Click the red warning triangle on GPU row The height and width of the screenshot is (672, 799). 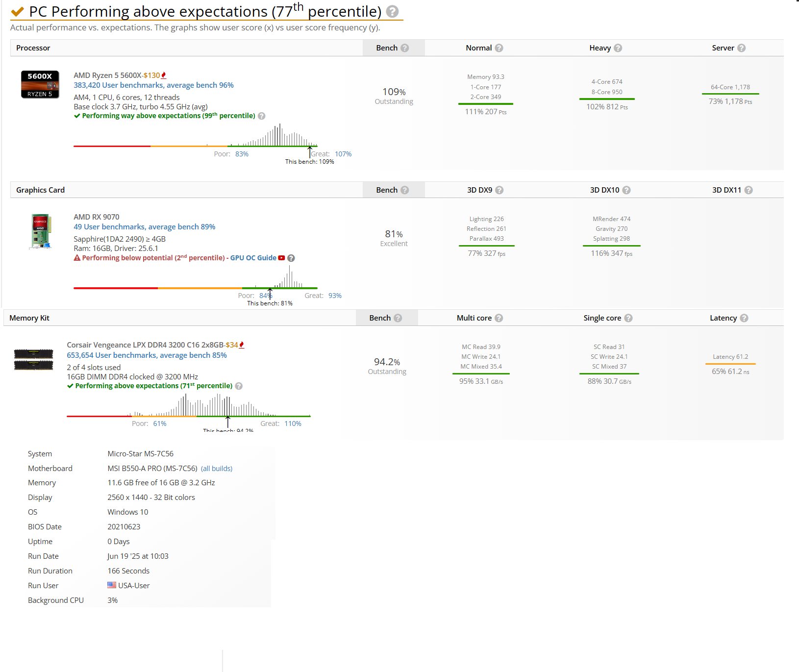tap(77, 258)
